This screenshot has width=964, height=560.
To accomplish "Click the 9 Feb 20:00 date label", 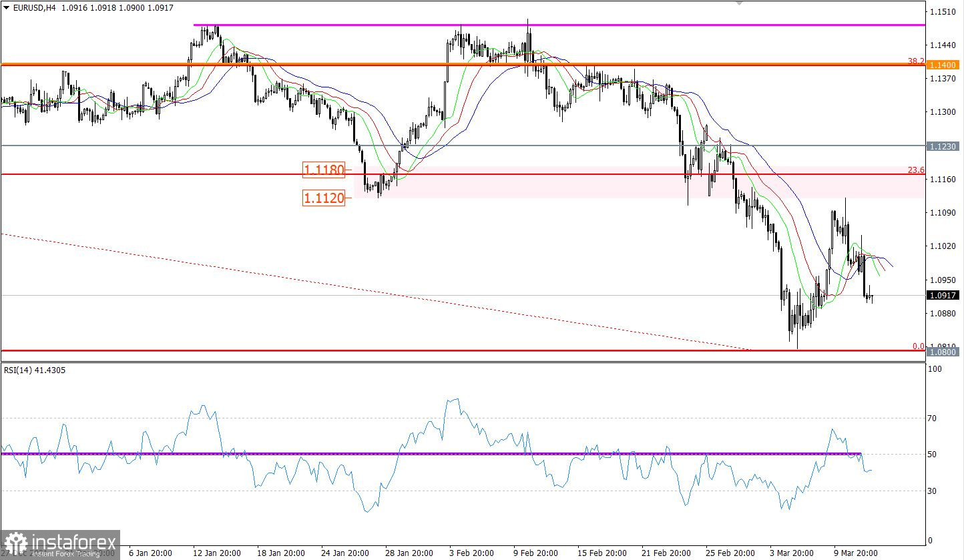I will click(x=535, y=553).
